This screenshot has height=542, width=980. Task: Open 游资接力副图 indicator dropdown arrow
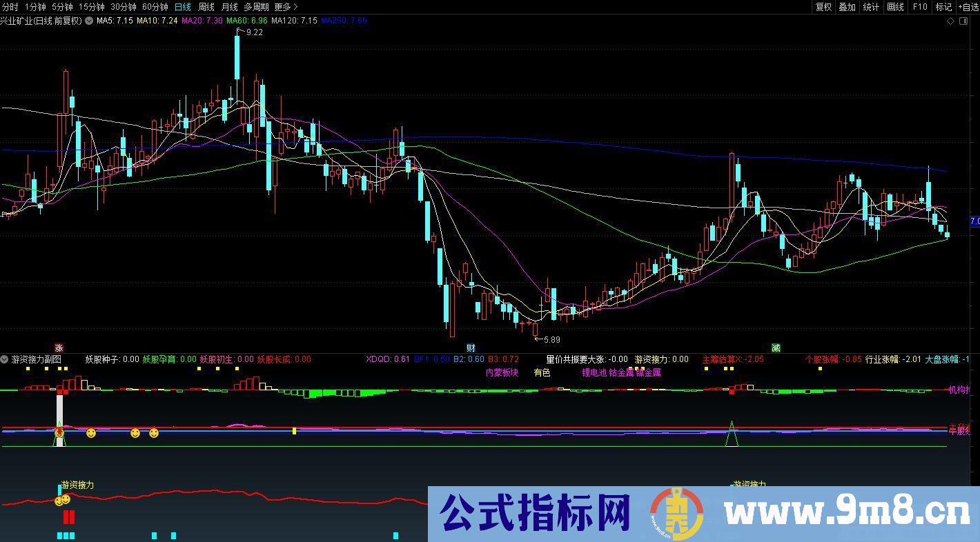pos(5,359)
